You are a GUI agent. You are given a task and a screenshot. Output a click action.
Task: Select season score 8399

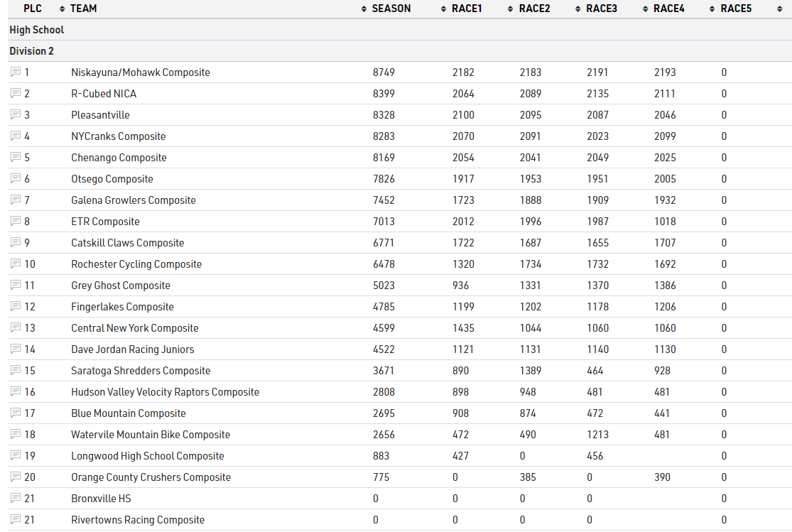pyautogui.click(x=384, y=94)
